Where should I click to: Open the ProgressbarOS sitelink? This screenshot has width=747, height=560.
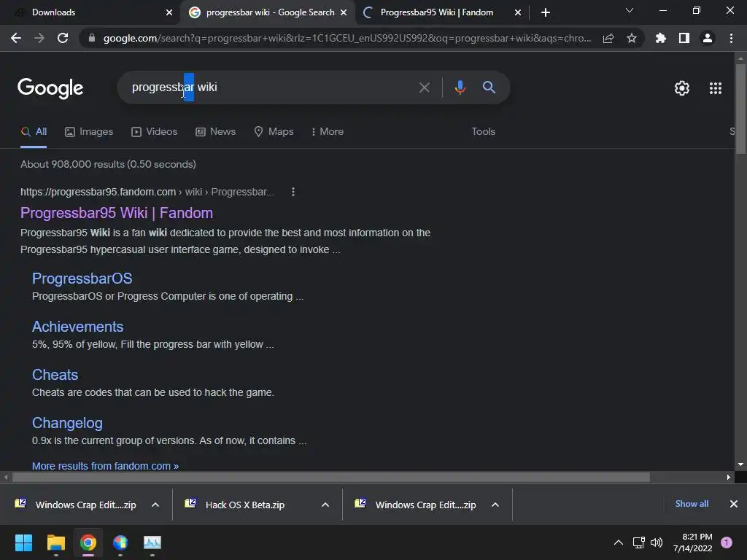coord(82,279)
